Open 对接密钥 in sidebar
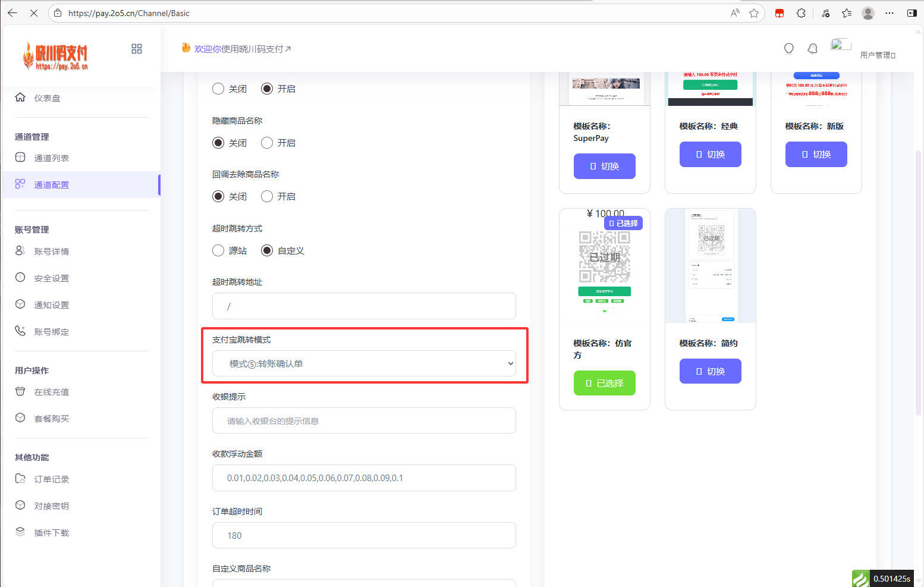Image resolution: width=924 pixels, height=587 pixels. point(51,506)
